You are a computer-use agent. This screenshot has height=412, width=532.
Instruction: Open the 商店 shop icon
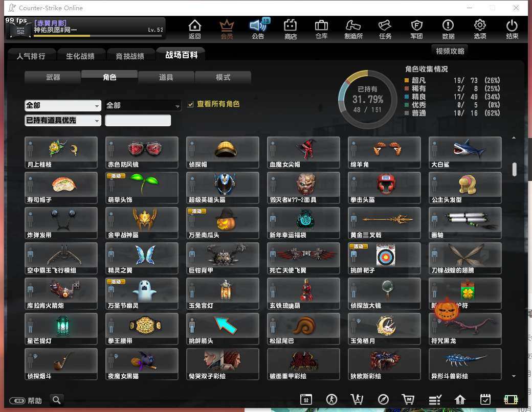pyautogui.click(x=291, y=29)
